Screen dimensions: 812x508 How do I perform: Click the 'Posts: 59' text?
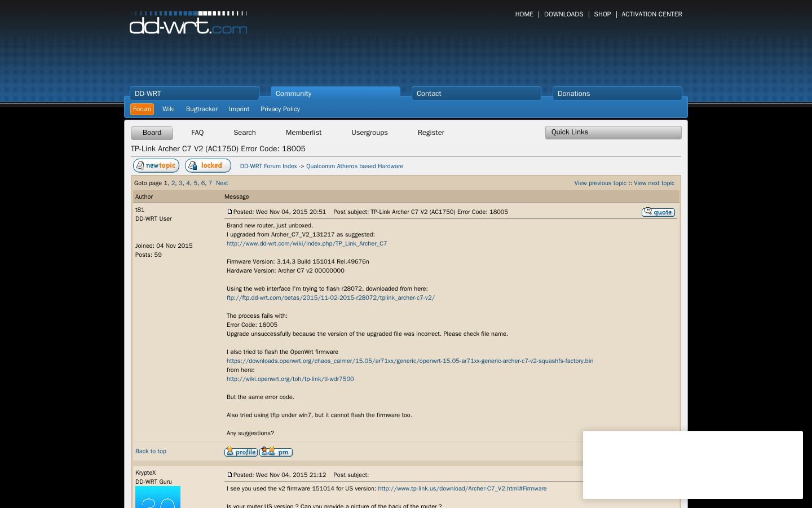point(148,255)
